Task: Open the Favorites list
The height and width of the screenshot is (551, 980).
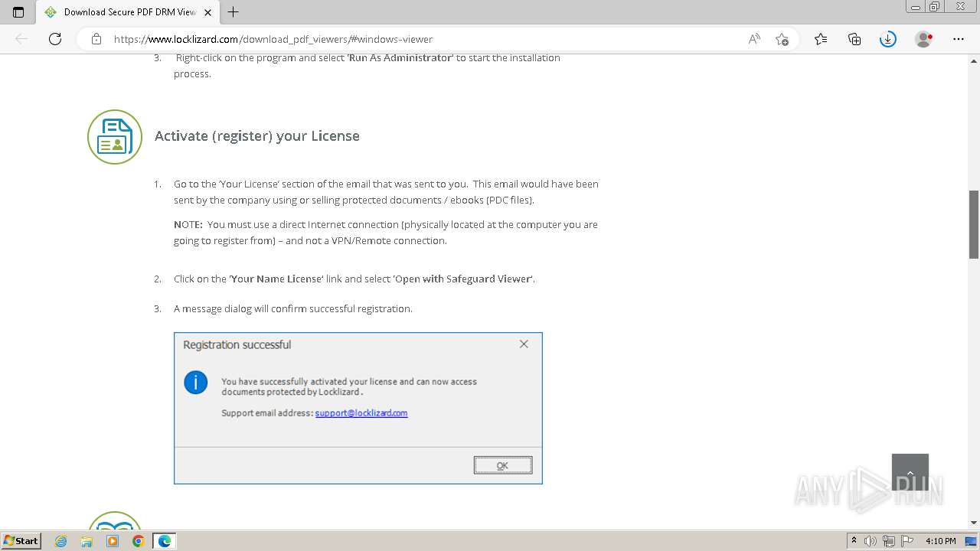Action: click(x=821, y=39)
